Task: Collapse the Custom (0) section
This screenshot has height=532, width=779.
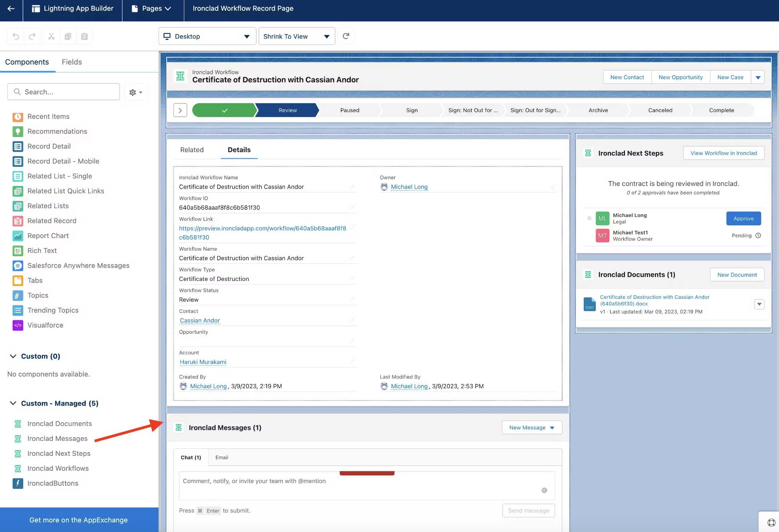Action: [x=13, y=356]
